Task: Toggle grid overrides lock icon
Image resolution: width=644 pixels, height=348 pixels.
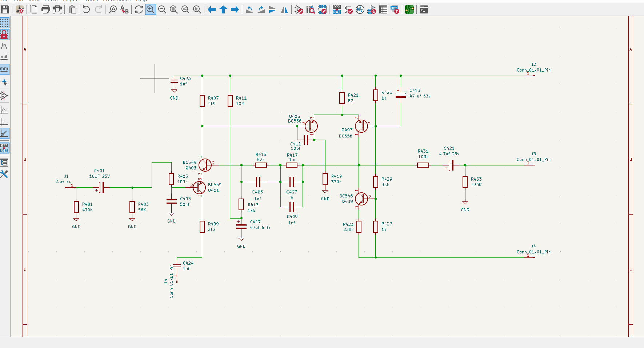Action: pyautogui.click(x=4, y=35)
